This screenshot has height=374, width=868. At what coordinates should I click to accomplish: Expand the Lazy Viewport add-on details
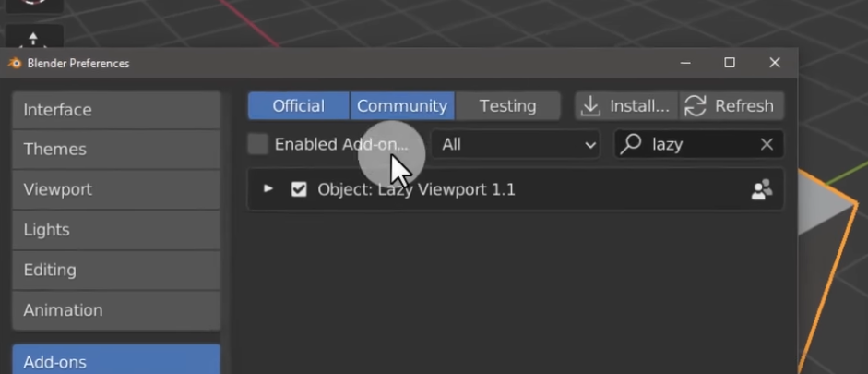click(268, 189)
